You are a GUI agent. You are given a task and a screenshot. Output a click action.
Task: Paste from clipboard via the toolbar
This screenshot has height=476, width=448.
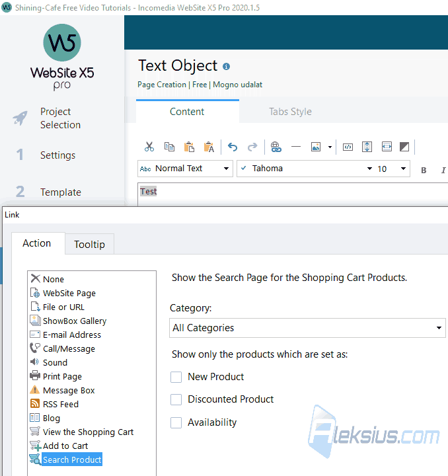point(189,147)
